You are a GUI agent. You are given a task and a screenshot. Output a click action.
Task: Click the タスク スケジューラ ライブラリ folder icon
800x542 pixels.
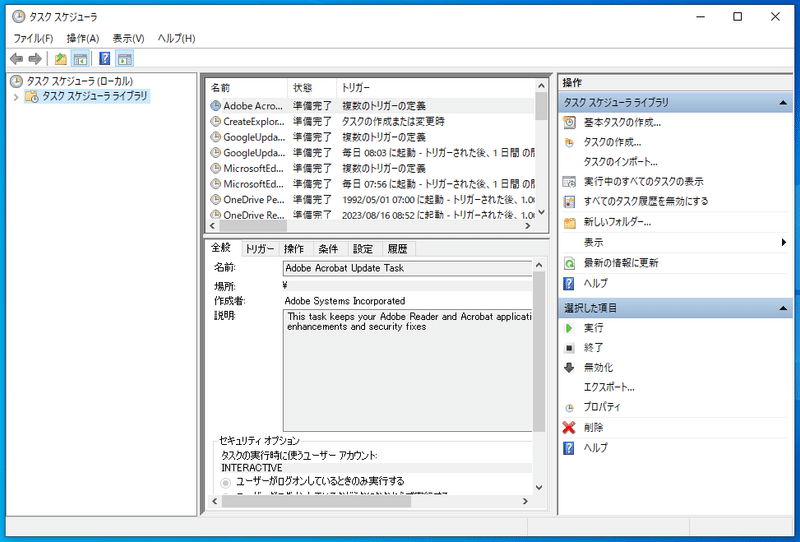[x=32, y=96]
